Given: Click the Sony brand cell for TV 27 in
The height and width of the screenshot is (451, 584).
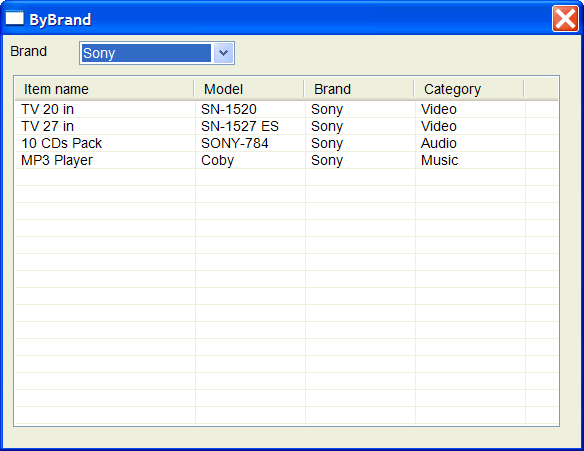Looking at the screenshot, I should 327,127.
